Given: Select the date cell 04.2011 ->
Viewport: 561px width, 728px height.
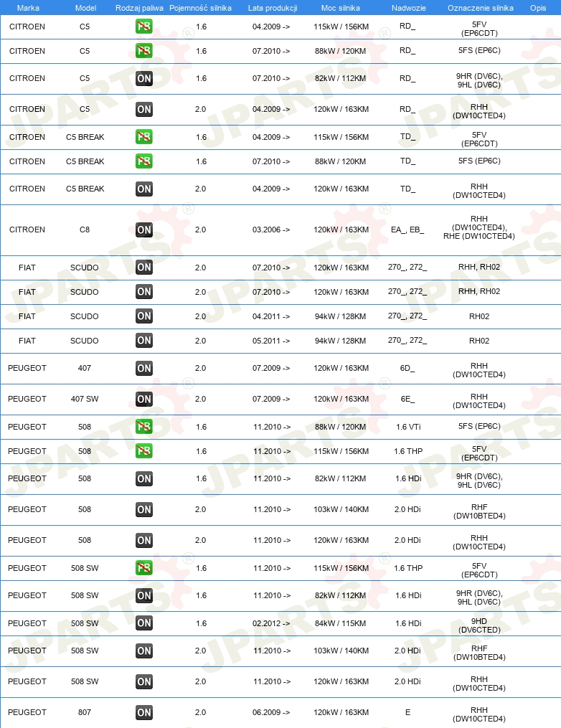Looking at the screenshot, I should coord(271,316).
